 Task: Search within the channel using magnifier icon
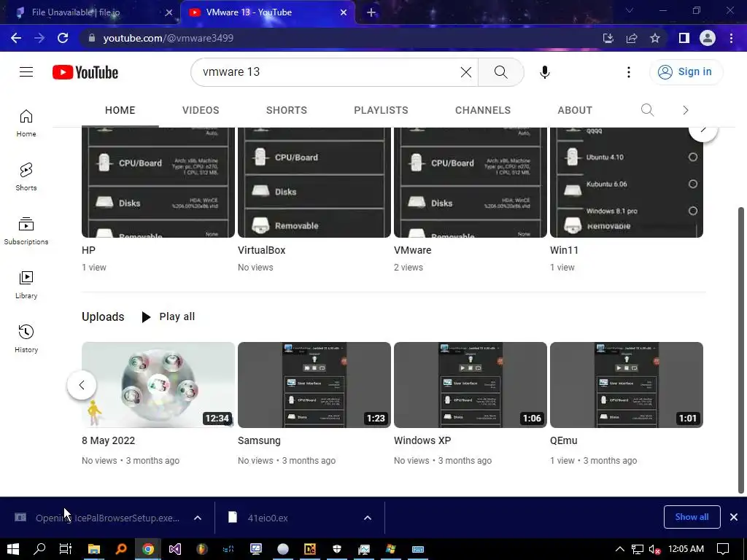(647, 110)
